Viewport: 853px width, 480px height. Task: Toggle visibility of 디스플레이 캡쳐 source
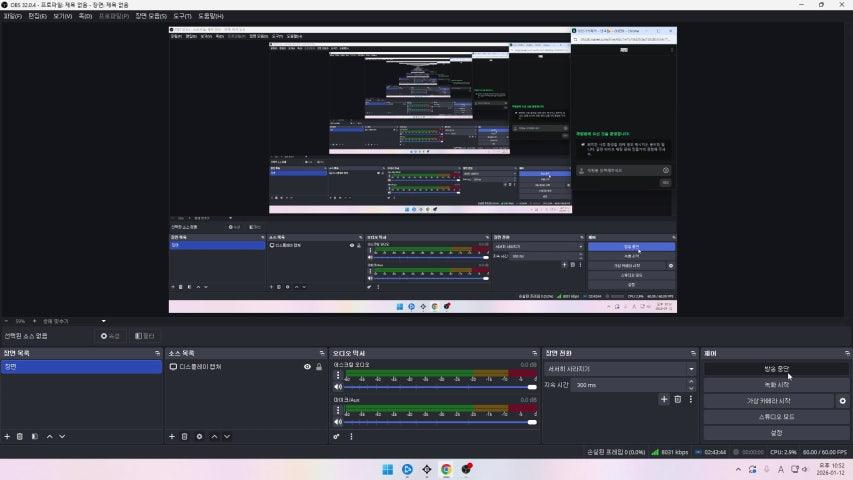coord(307,367)
